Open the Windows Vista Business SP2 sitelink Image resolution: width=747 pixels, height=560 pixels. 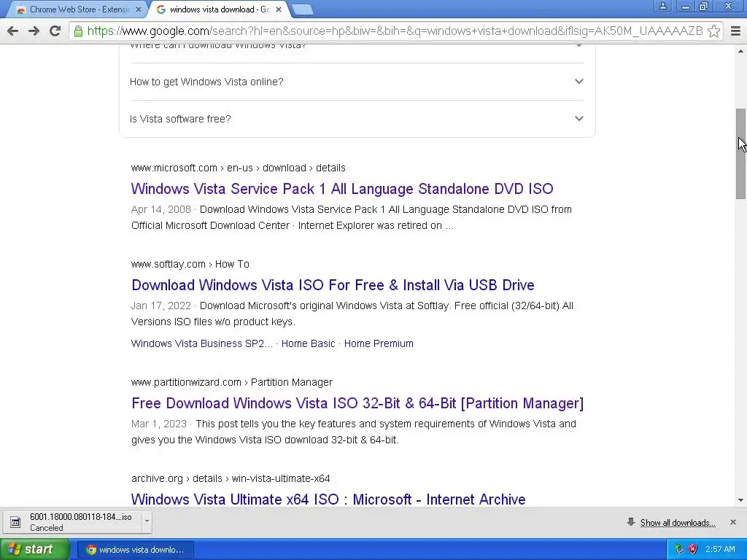(201, 343)
